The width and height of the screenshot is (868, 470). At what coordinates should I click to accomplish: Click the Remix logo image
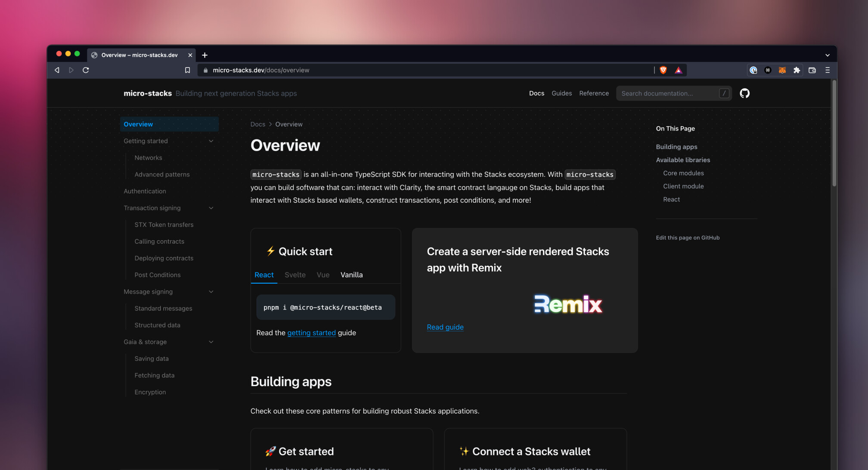point(568,304)
